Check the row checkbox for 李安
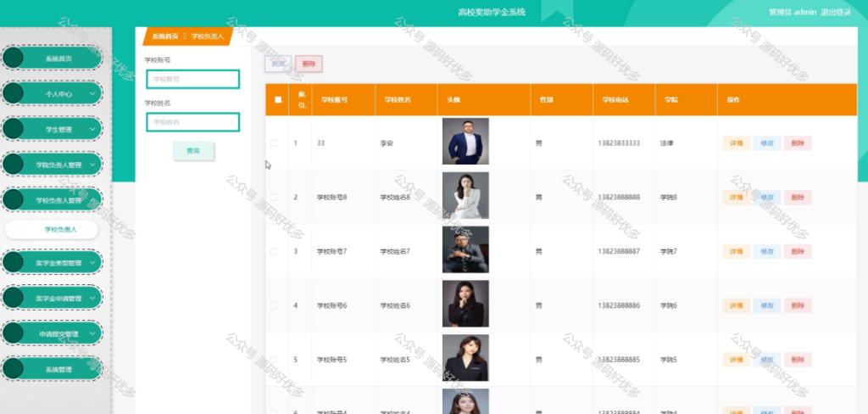 pos(274,143)
